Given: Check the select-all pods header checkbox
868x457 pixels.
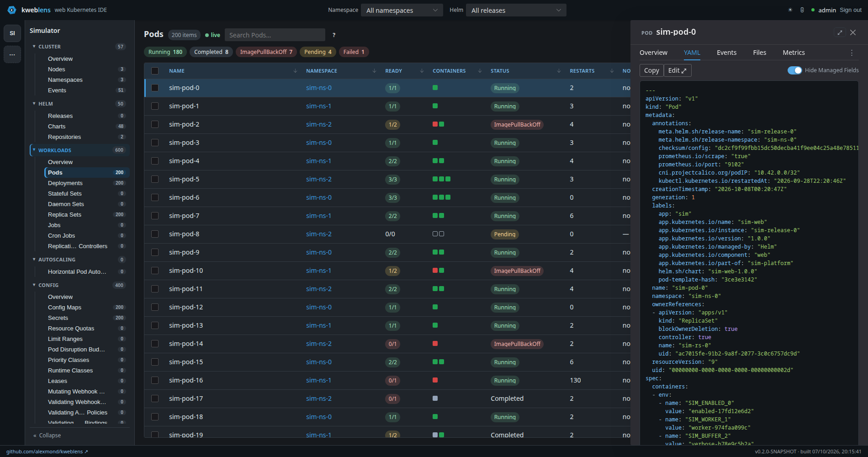Looking at the screenshot, I should tap(155, 71).
